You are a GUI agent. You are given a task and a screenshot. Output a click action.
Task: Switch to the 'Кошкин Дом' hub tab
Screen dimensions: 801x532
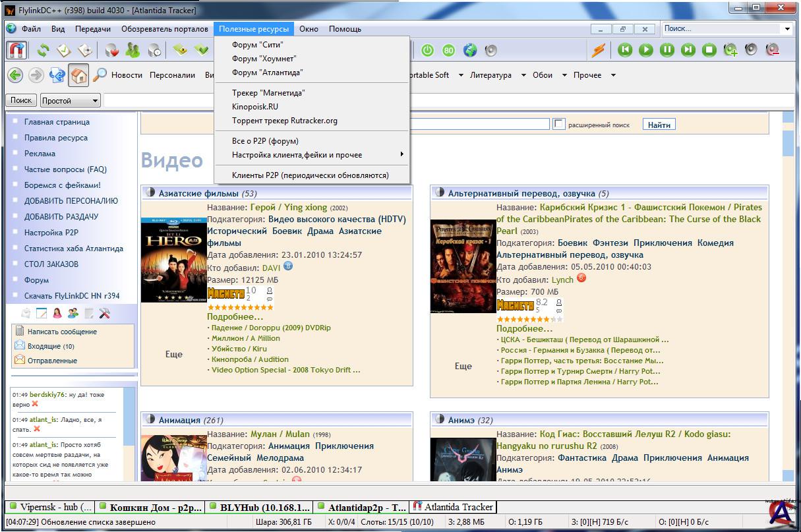[149, 507]
